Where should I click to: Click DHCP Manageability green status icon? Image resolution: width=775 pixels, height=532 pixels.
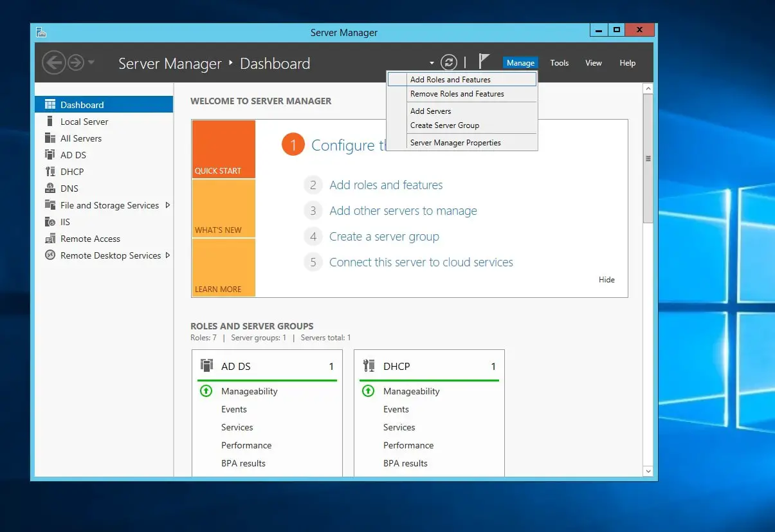coord(368,390)
